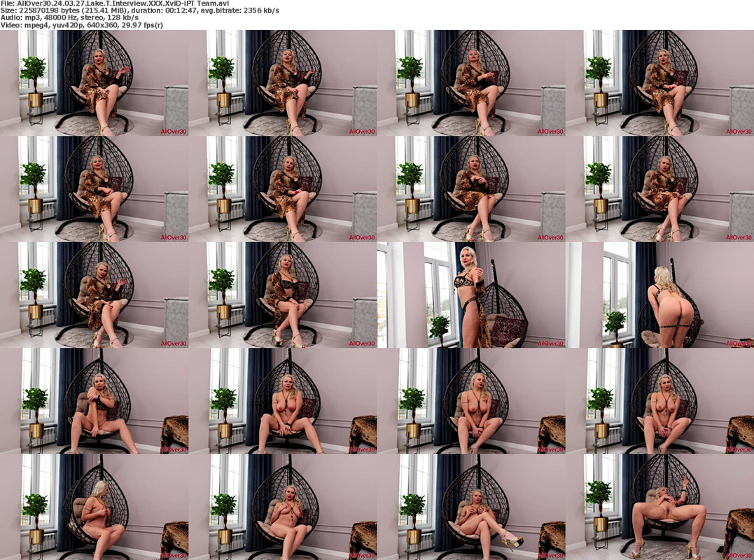Click the 'Audio: mp3, 48000 Hz' info line
This screenshot has height=560, width=754.
pyautogui.click(x=70, y=17)
